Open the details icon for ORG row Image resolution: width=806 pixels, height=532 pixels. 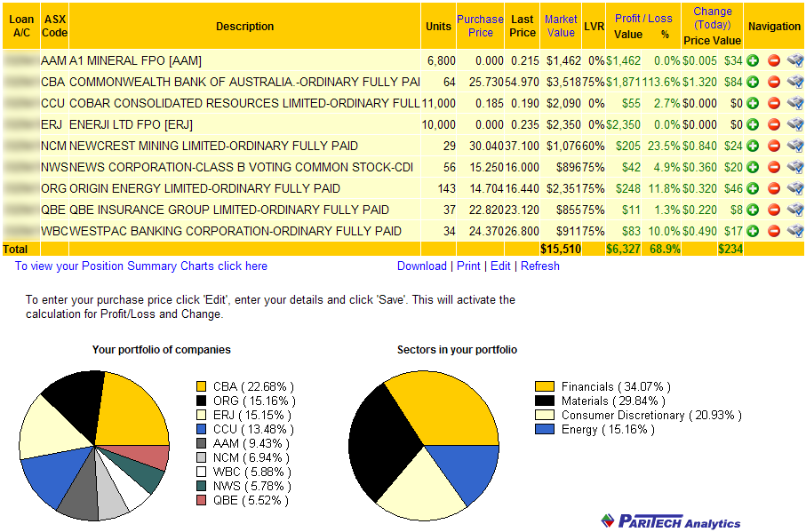click(795, 188)
